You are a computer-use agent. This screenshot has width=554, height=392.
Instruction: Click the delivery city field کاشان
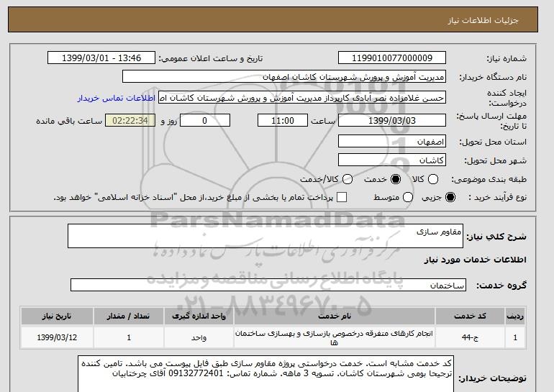pyautogui.click(x=392, y=160)
